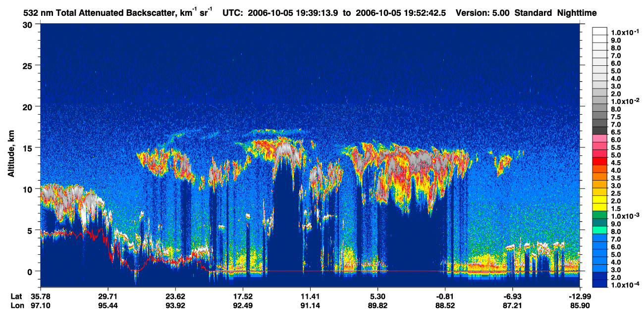Viewport: 644px width, 330px height.
Task: Click the latitude value '-6.93'
Action: tap(513, 296)
